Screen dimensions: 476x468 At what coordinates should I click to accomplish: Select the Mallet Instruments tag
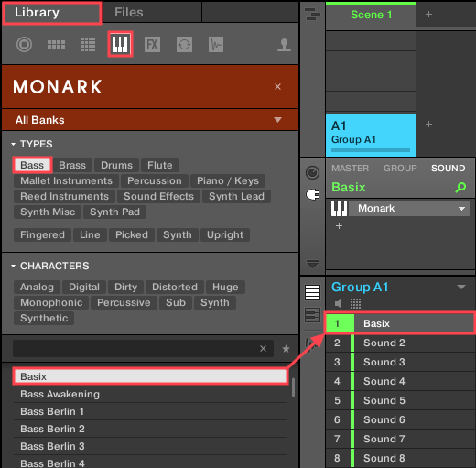66,180
